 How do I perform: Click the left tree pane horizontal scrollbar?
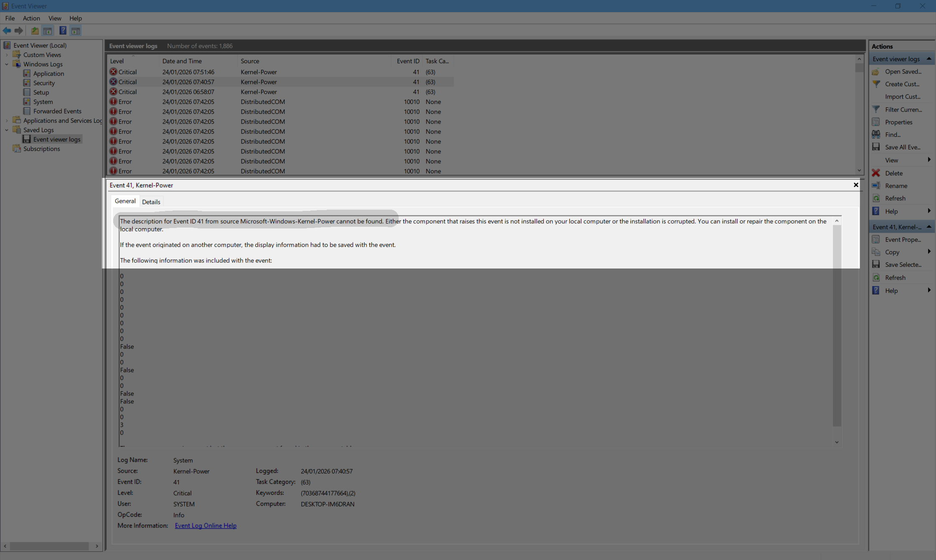49,546
